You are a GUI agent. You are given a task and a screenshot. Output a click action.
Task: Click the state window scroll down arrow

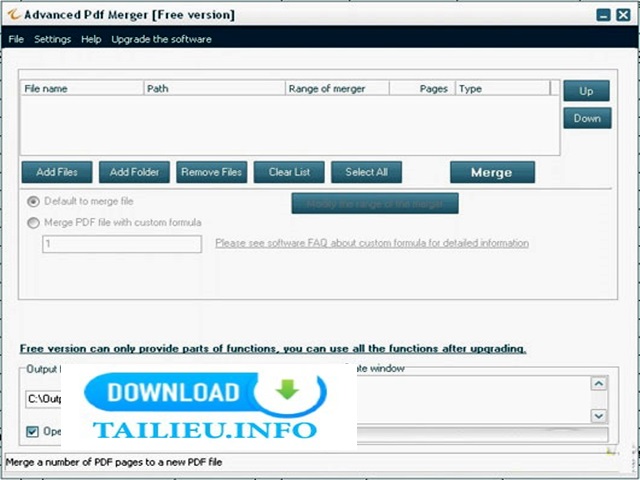[599, 416]
